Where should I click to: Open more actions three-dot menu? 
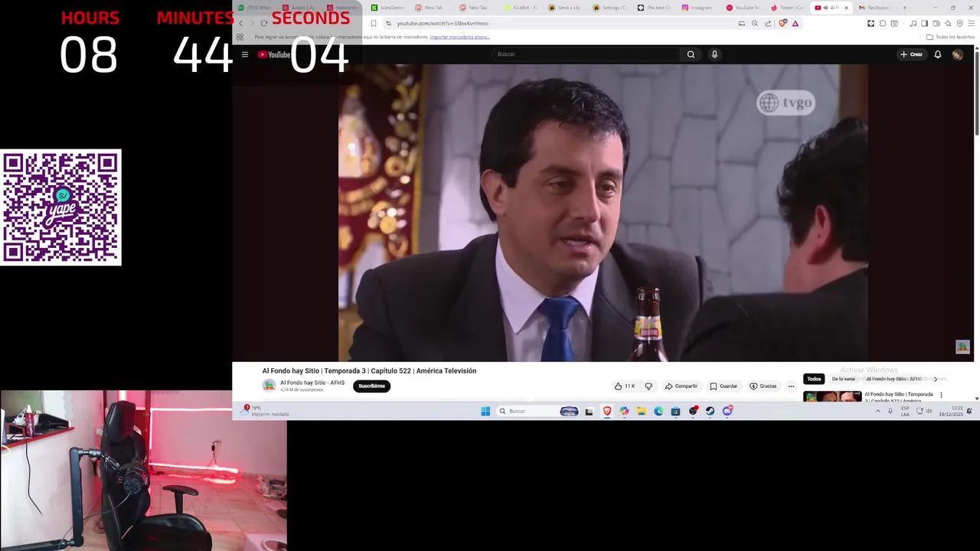791,386
